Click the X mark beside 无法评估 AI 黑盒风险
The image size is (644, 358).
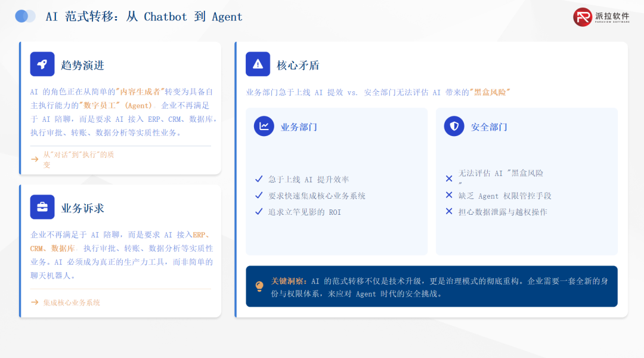click(x=449, y=178)
